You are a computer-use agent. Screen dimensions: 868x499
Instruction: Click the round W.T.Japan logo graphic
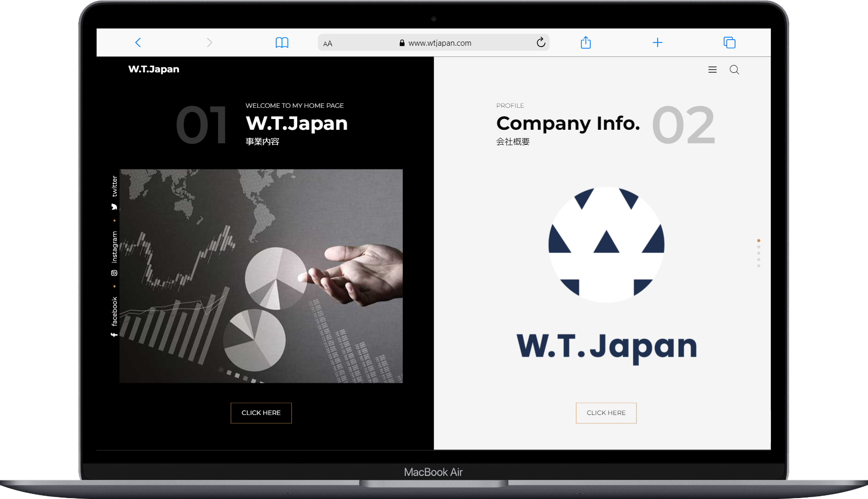point(606,245)
